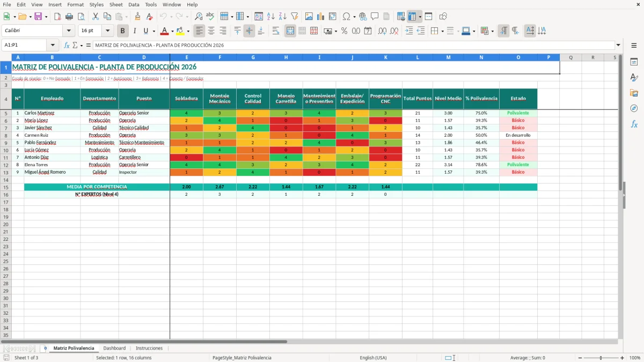This screenshot has height=362, width=644.
Task: Insert a pivot table
Action: pos(333,17)
